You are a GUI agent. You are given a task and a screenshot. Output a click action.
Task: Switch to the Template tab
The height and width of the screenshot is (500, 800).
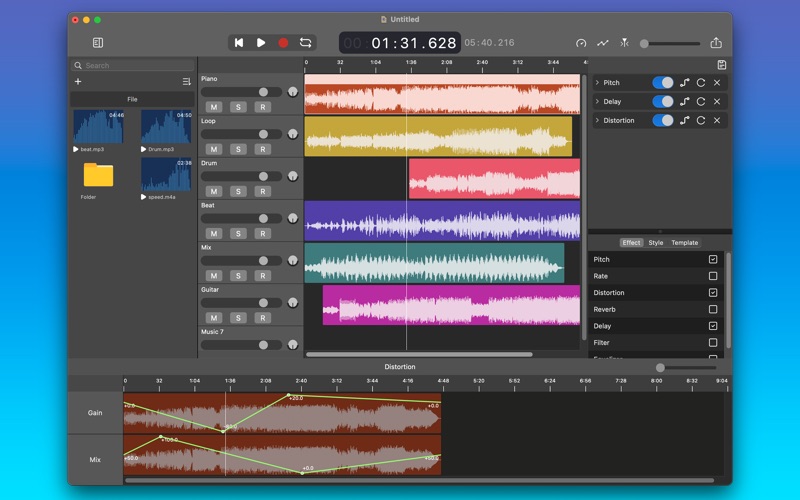pos(685,243)
